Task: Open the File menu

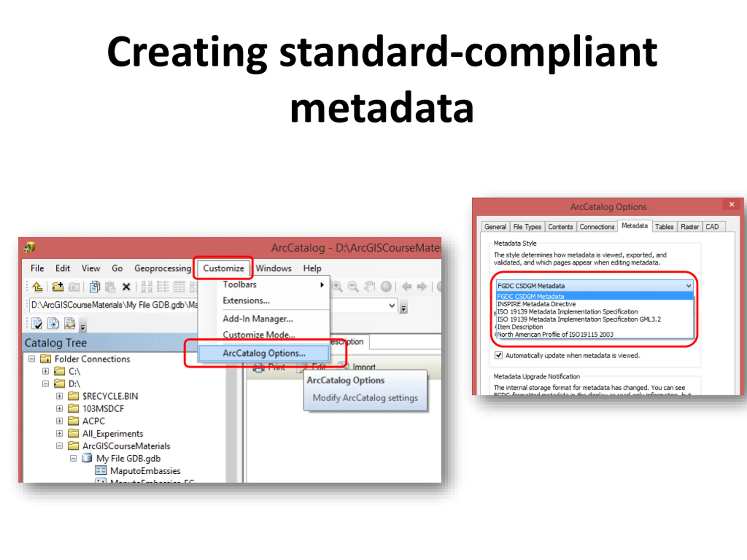Action: coord(37,268)
